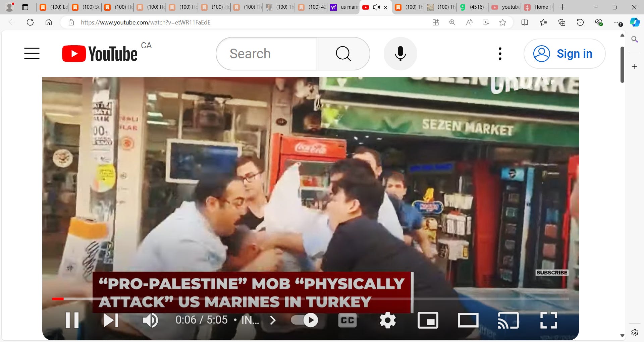Click the page vertical scrollbar thumb
Screen dimensions: 644x342
pyautogui.click(x=622, y=64)
